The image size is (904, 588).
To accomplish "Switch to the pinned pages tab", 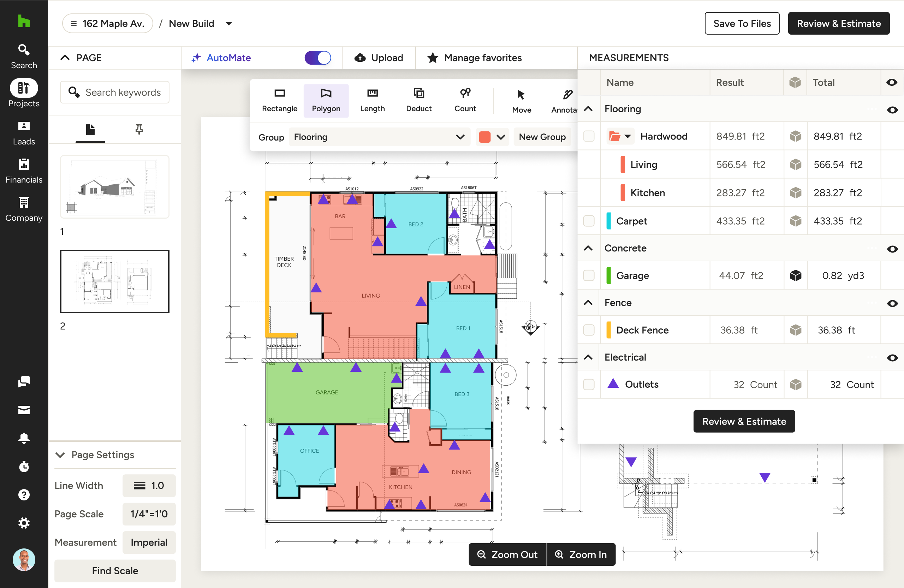I will 139,130.
